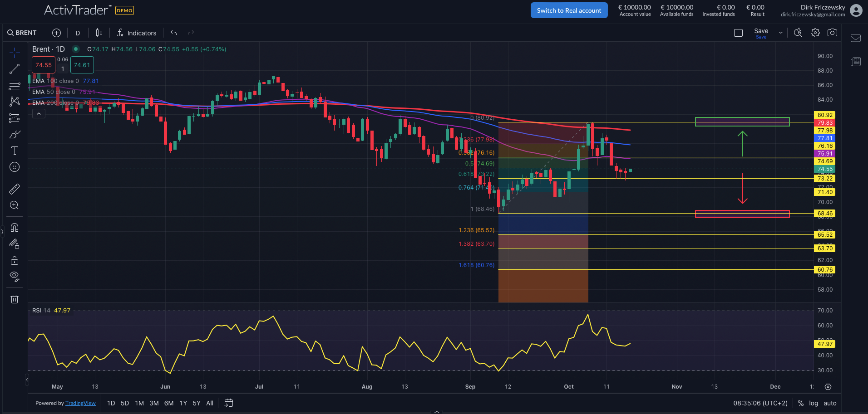Toggle log scale on price axis
Image resolution: width=868 pixels, height=414 pixels.
pyautogui.click(x=814, y=403)
